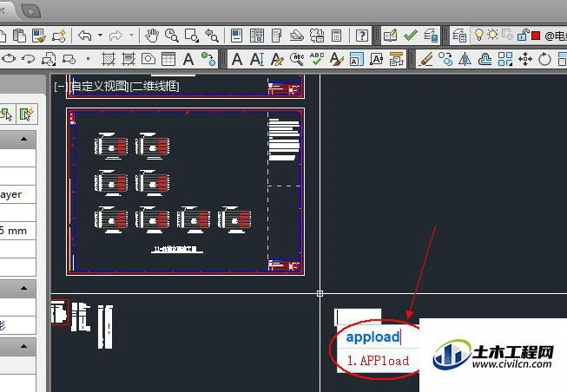The image size is (567, 392).
Task: Select the Mirror tool
Action: pos(465,59)
